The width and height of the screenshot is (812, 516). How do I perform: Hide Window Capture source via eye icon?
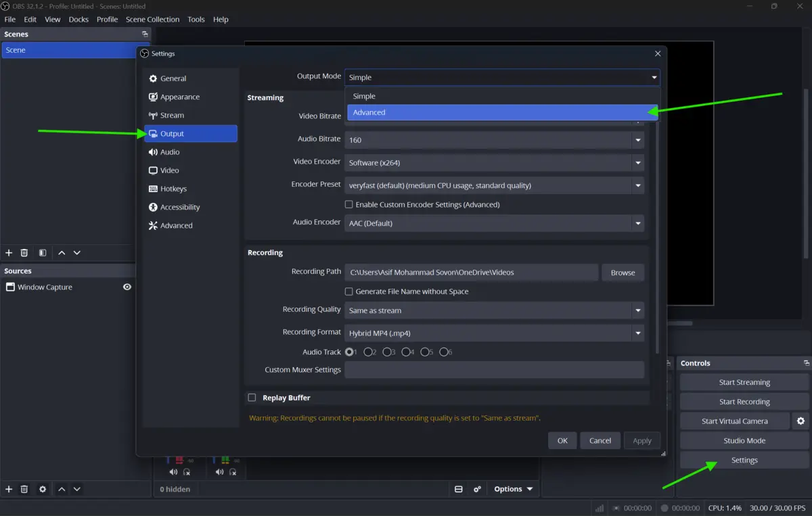(x=127, y=287)
